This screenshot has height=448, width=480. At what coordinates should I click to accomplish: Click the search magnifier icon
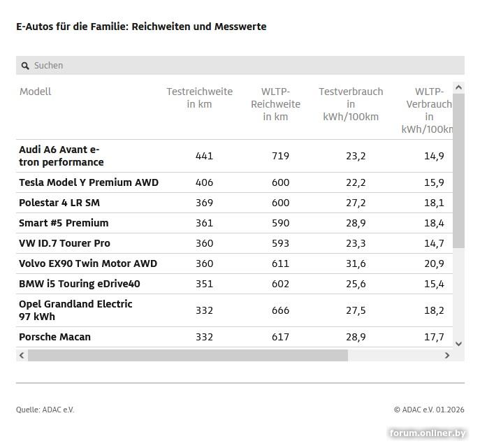(x=25, y=66)
